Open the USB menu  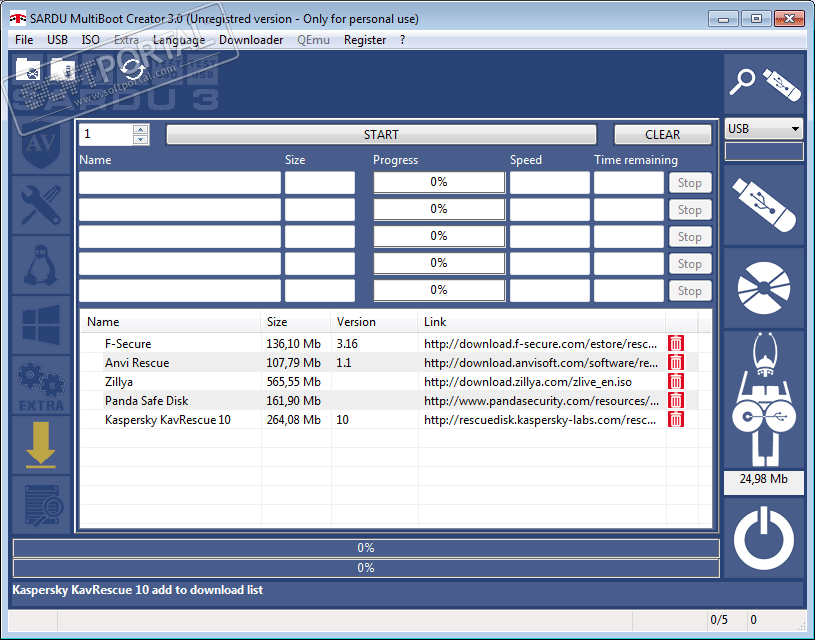[x=57, y=40]
